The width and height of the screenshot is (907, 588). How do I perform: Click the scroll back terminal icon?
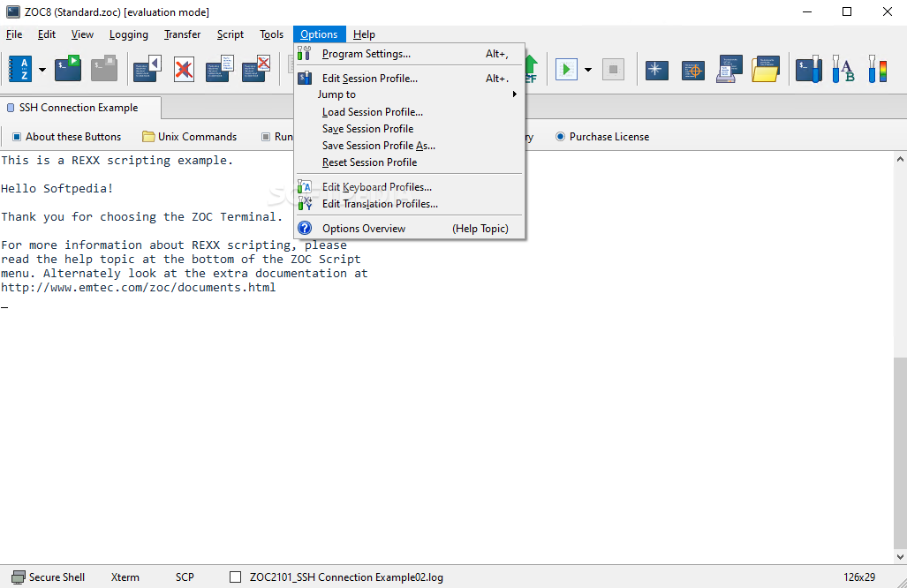click(x=147, y=69)
